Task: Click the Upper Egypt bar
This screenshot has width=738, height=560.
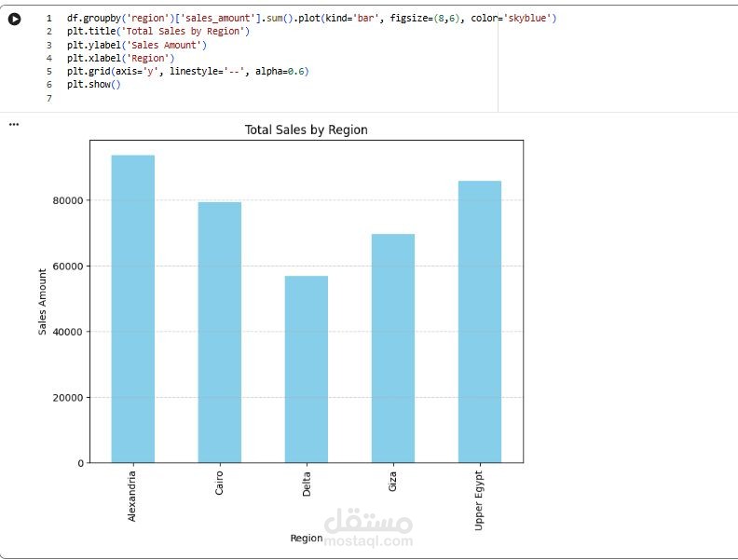Action: tap(480, 321)
